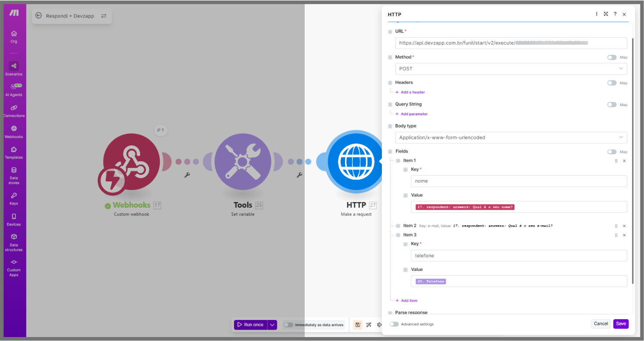The width and height of the screenshot is (644, 341).
Task: Open Connections in the sidebar
Action: [14, 111]
